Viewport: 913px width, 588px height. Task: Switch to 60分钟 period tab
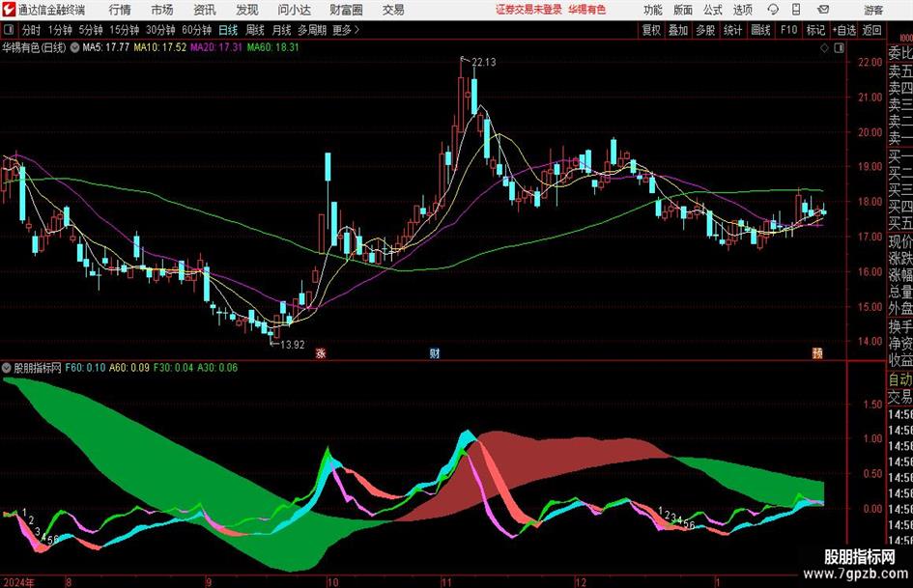click(x=197, y=30)
